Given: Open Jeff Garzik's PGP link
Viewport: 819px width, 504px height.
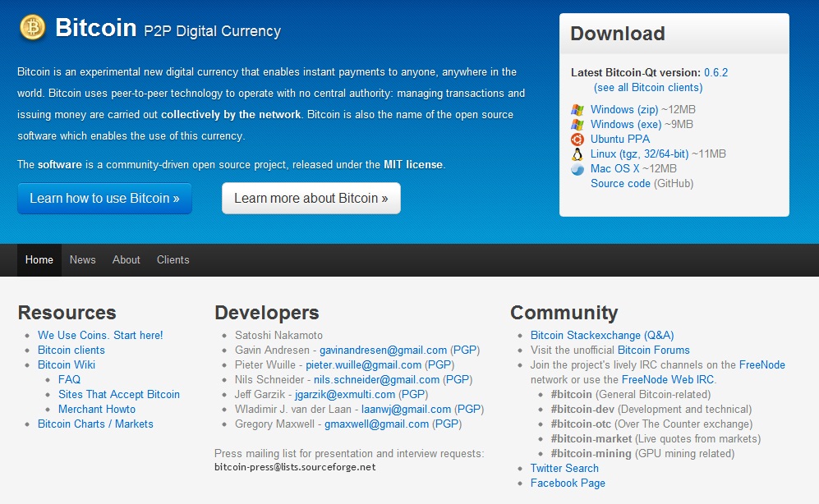Looking at the screenshot, I should (413, 395).
